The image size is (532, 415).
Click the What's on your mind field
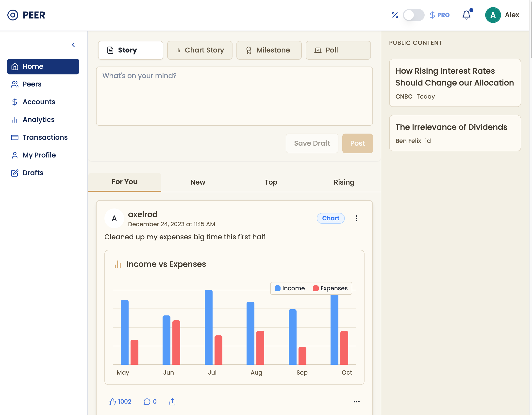[x=234, y=96]
